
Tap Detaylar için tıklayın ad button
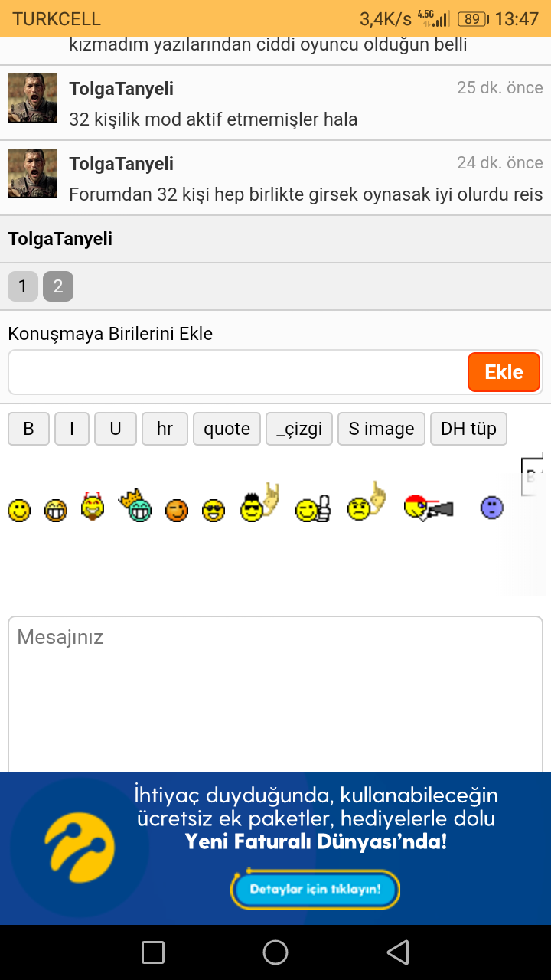point(315,890)
